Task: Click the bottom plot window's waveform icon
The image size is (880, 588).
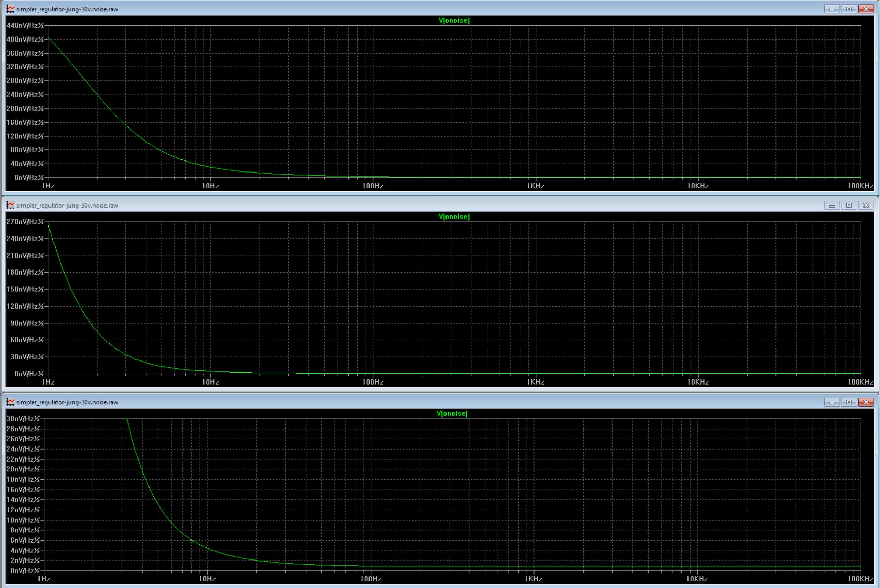Action: click(11, 402)
